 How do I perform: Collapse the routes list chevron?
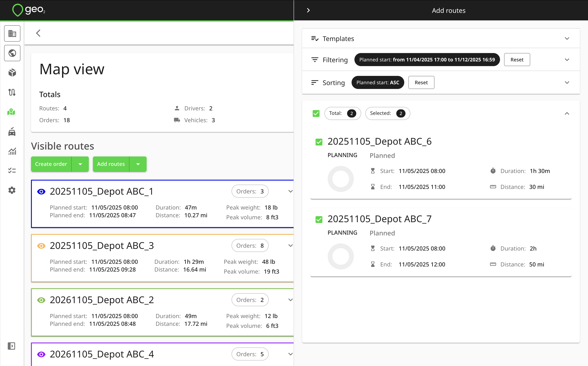[567, 113]
